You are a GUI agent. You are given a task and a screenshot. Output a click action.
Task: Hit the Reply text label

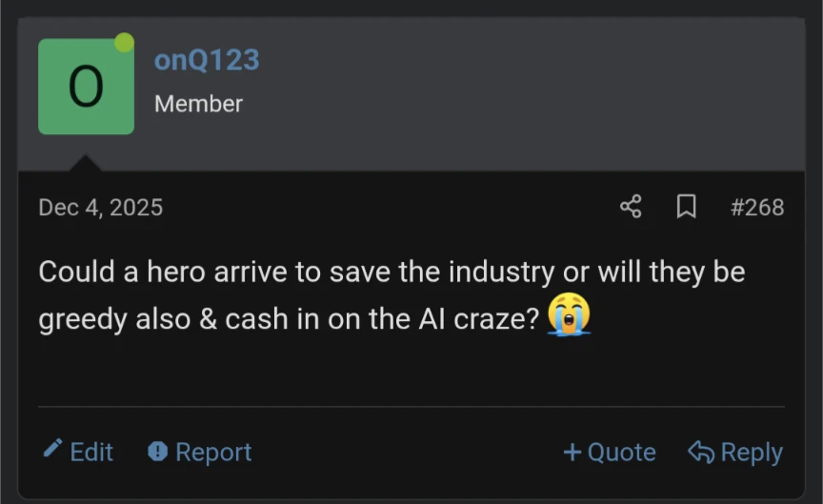coord(752,452)
